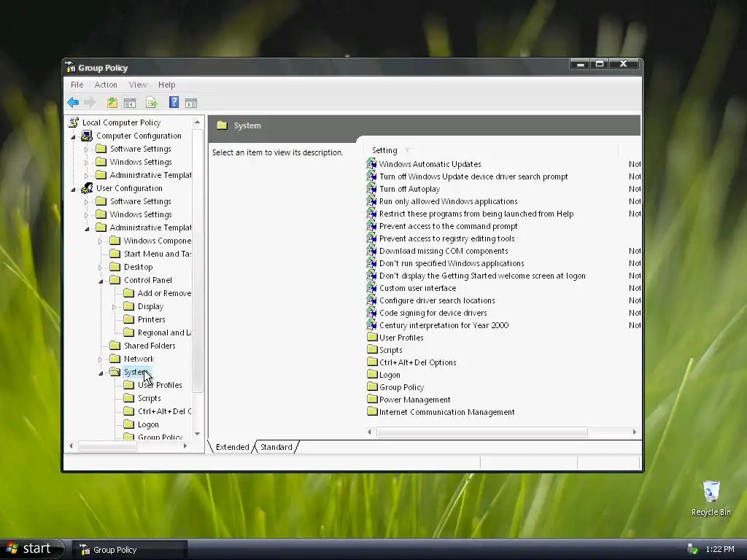Expand the Windows Components tree node

pyautogui.click(x=100, y=241)
